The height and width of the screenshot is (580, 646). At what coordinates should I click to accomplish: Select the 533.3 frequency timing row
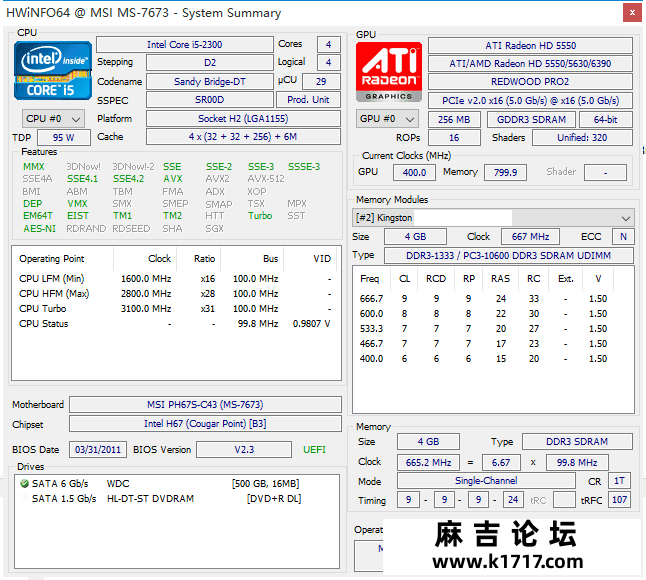pyautogui.click(x=493, y=329)
